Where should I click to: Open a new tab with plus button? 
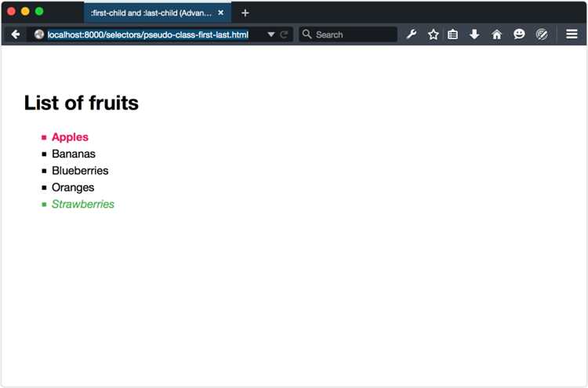tap(245, 13)
